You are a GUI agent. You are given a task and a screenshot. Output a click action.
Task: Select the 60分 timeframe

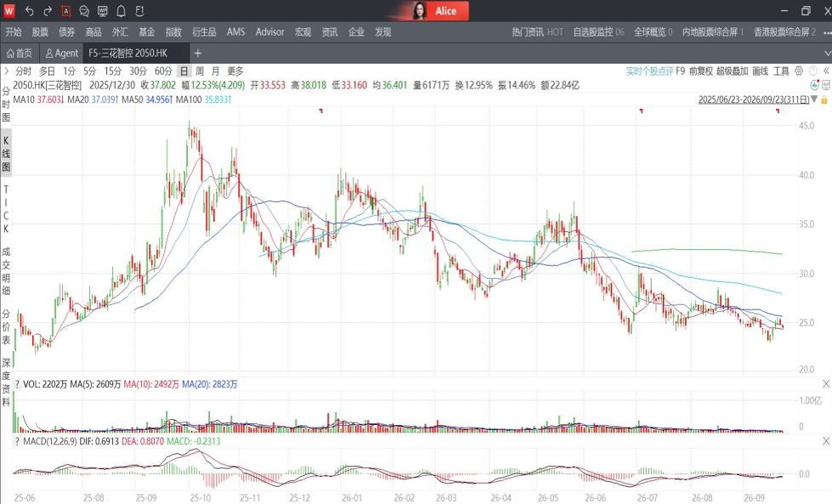click(x=163, y=71)
